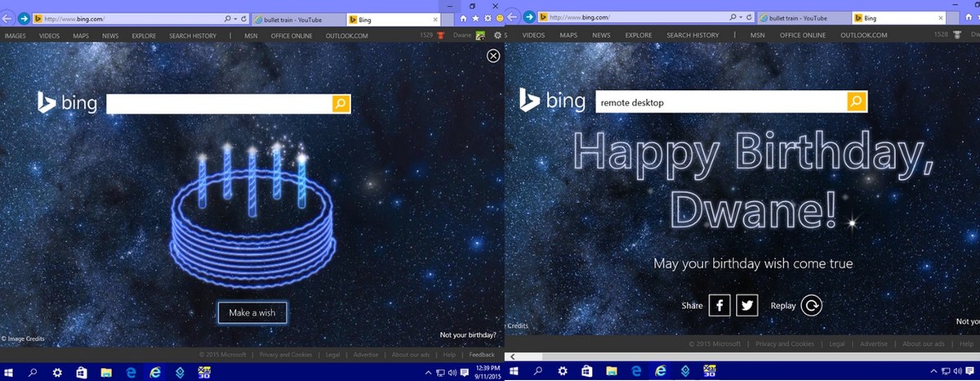
Task: Open favorites star in left browser window
Action: [x=475, y=17]
